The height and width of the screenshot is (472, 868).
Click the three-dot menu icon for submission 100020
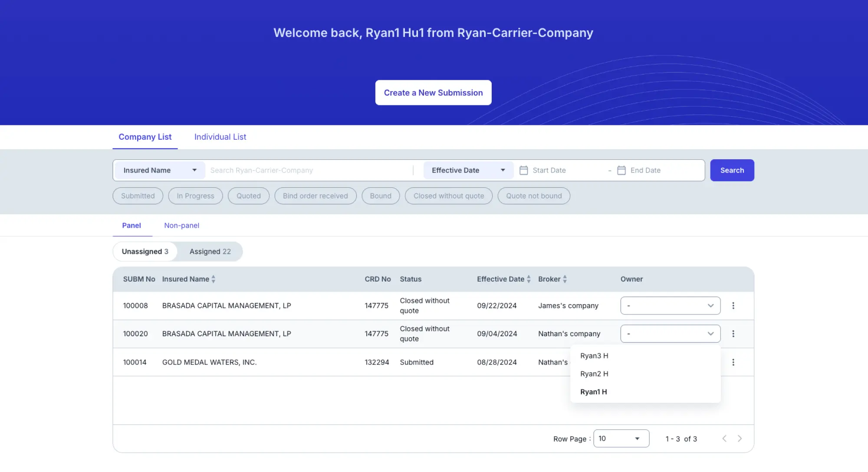pyautogui.click(x=734, y=334)
